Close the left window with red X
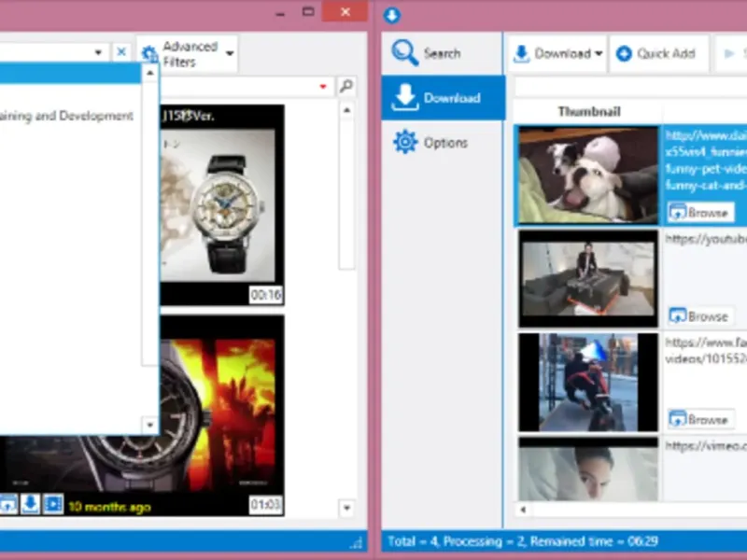 (x=345, y=11)
